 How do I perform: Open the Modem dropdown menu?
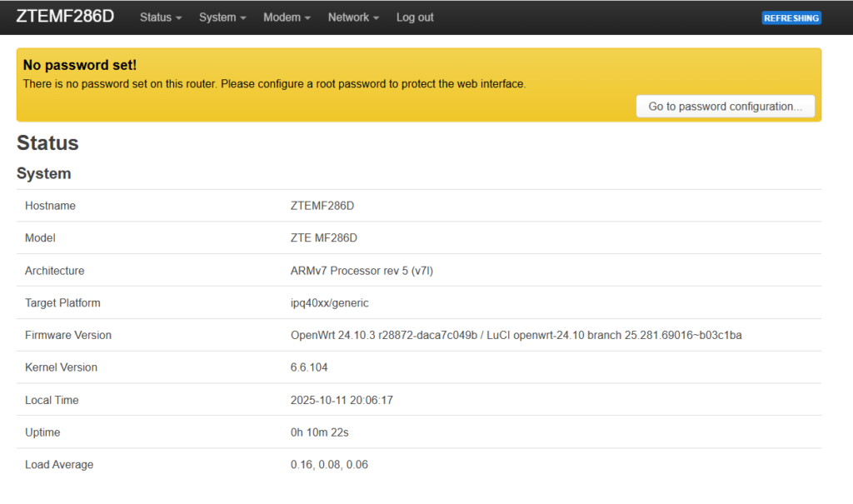point(287,17)
